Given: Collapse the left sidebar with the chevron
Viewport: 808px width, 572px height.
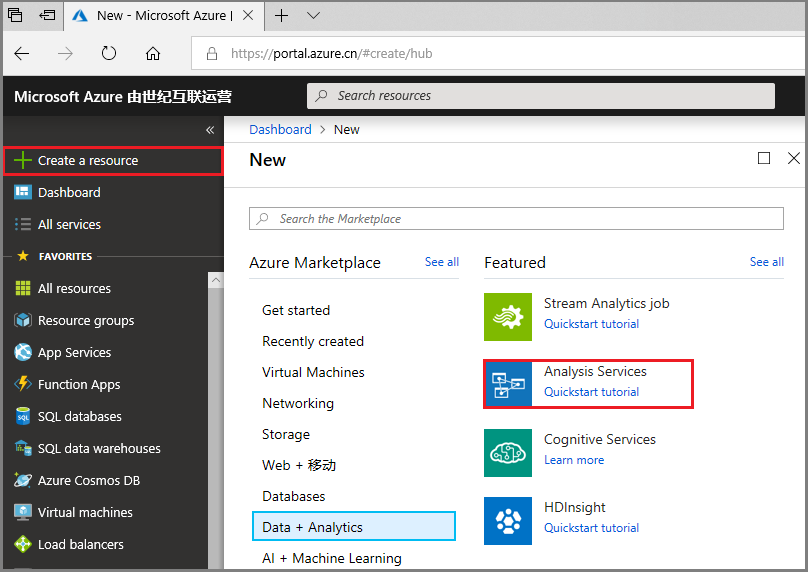Looking at the screenshot, I should pos(210,130).
